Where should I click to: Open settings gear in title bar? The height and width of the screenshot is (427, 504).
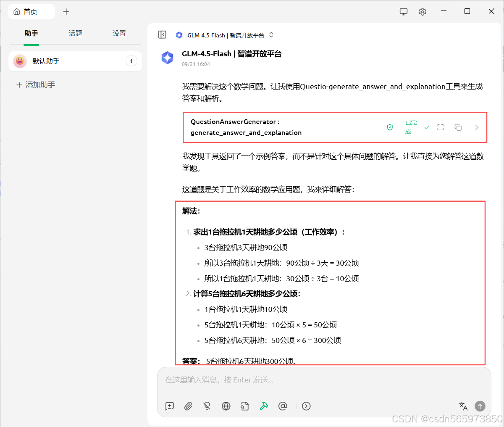pyautogui.click(x=423, y=12)
